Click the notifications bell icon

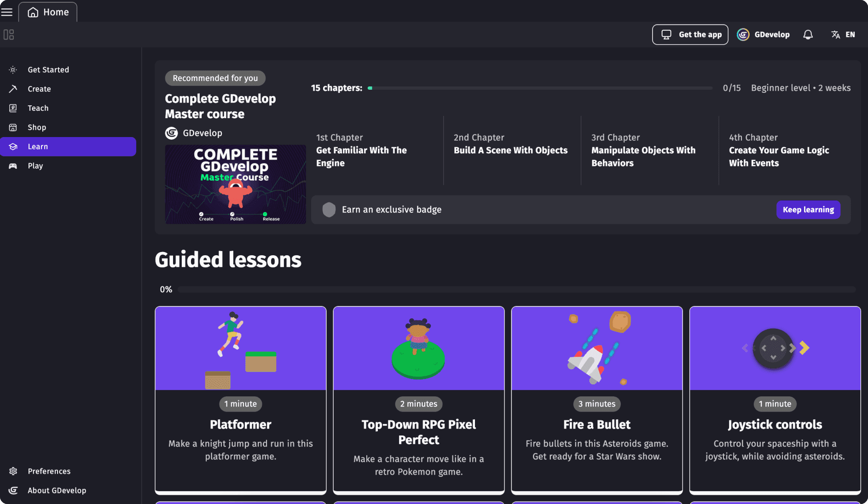(808, 34)
